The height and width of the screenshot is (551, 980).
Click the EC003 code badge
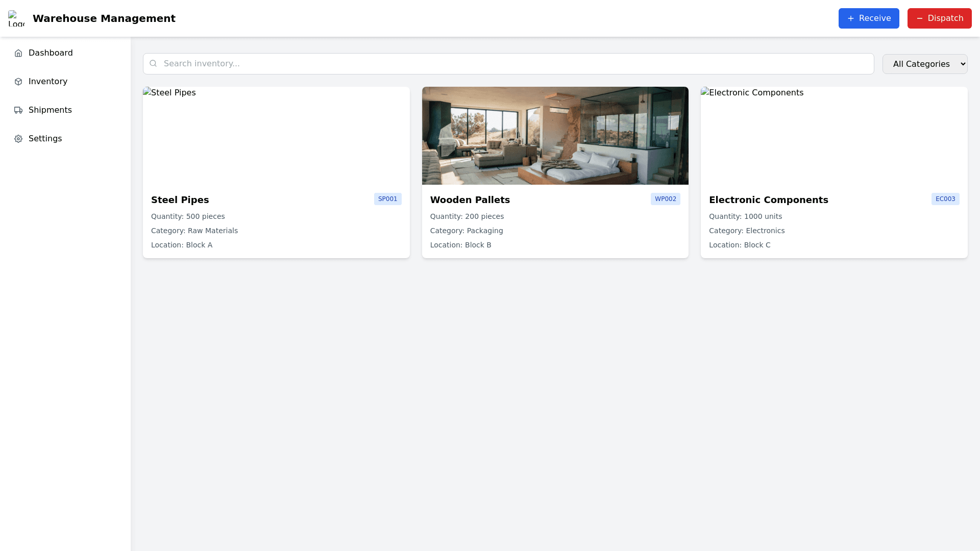tap(945, 199)
